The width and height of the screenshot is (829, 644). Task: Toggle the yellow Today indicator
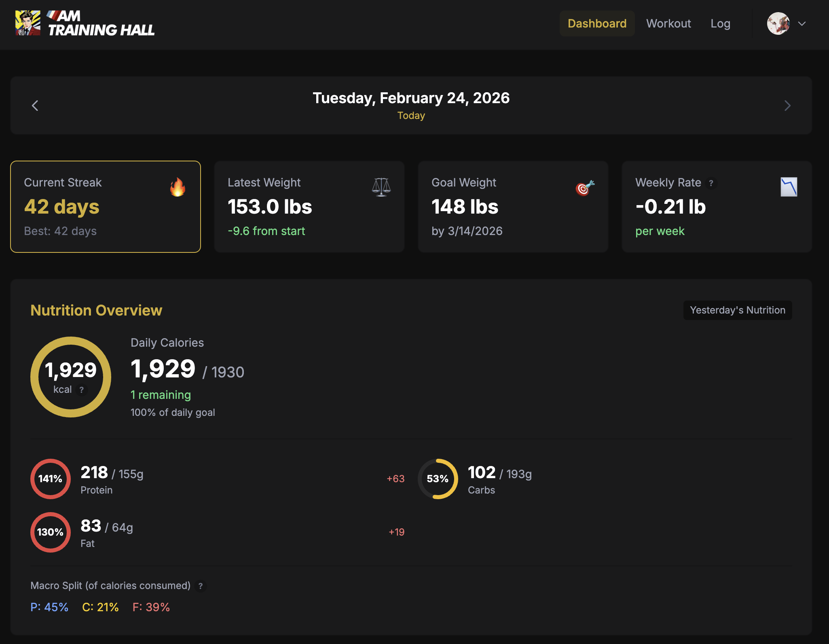[x=411, y=116]
